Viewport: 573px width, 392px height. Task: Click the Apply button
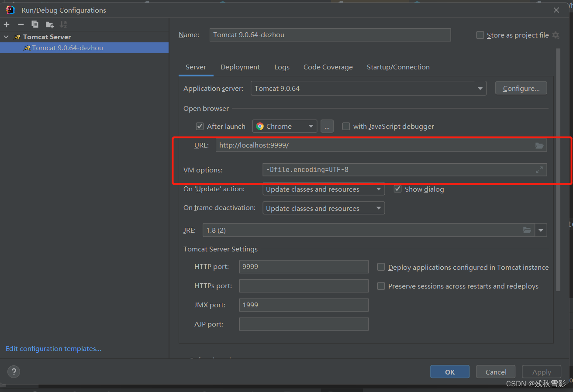pos(542,372)
